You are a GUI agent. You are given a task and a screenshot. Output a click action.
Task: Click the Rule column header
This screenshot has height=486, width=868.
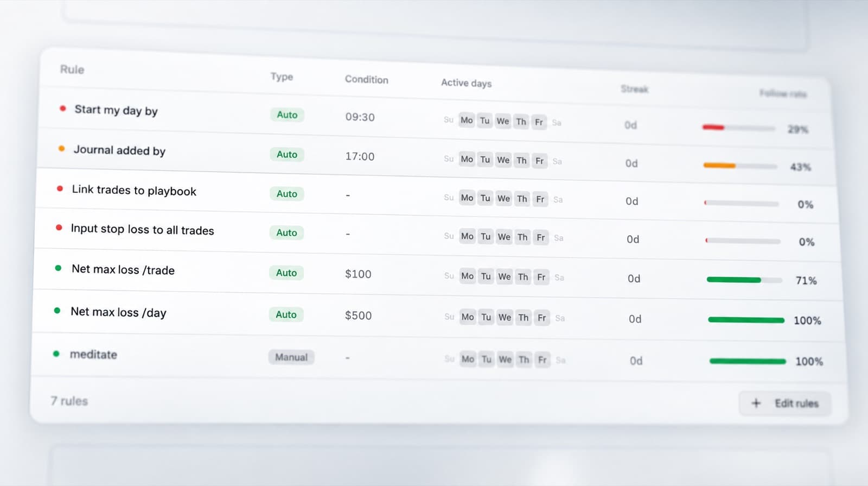coord(72,70)
